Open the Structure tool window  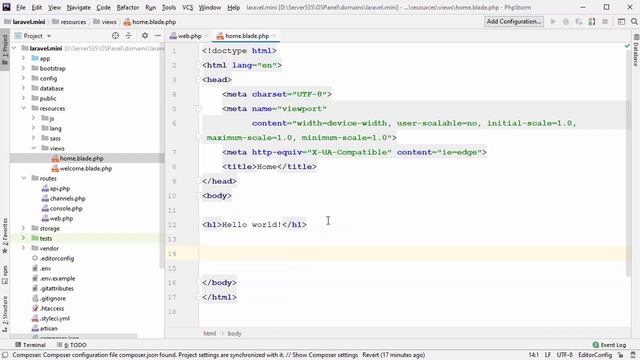point(4,313)
